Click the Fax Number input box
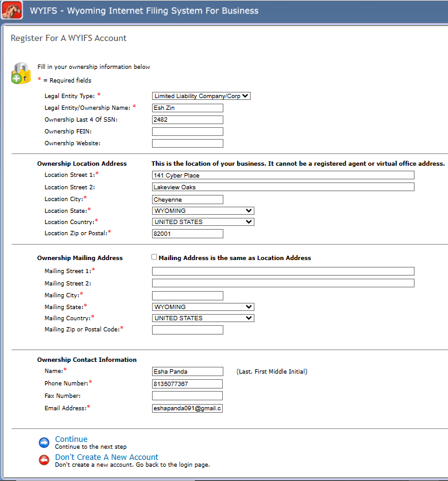448x481 pixels. click(x=187, y=395)
